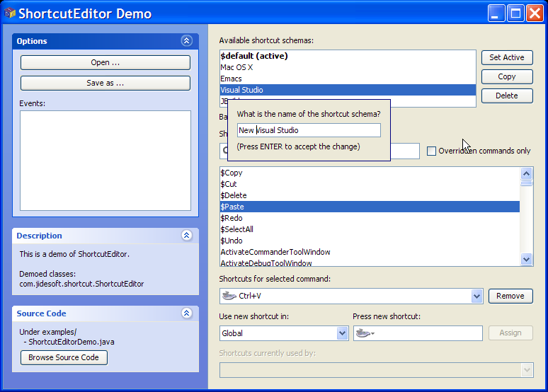Select the Emacs schema

[348, 79]
